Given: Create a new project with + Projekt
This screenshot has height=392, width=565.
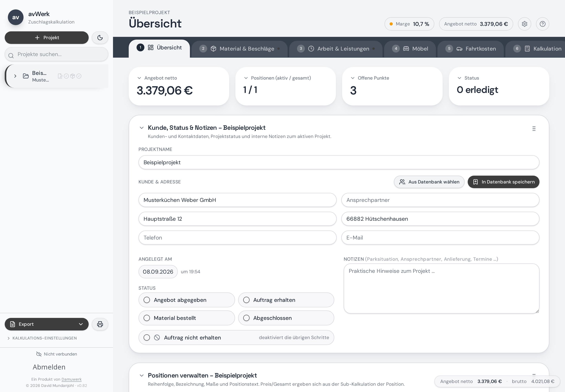Looking at the screenshot, I should pos(47,38).
